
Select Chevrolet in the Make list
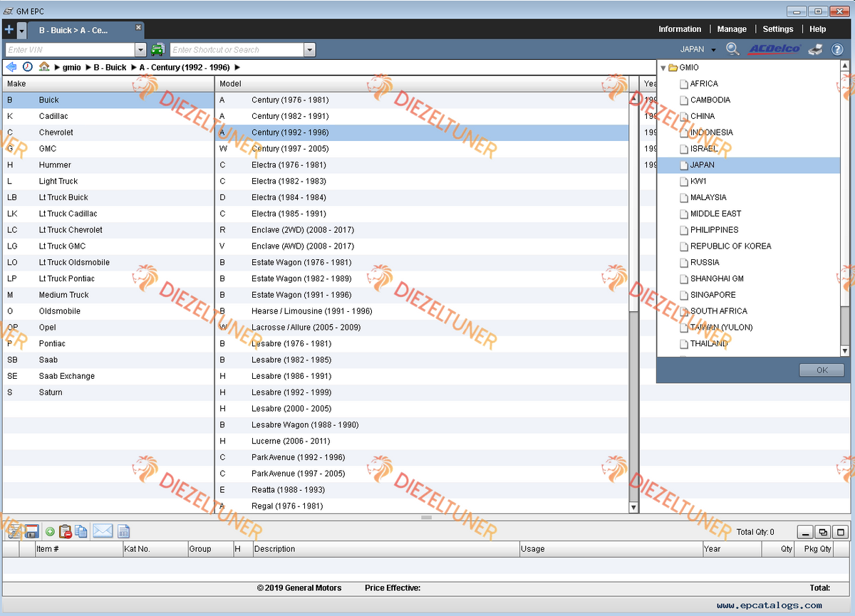click(x=108, y=132)
